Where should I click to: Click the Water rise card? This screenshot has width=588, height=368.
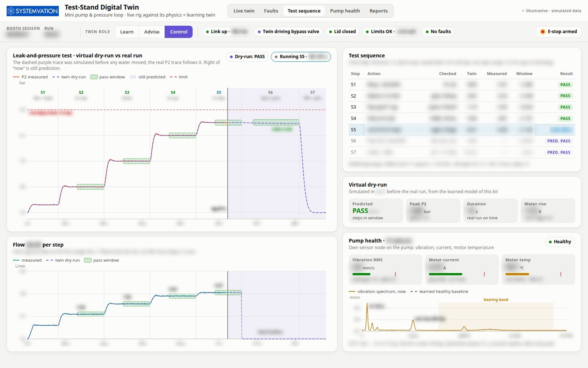coord(548,211)
